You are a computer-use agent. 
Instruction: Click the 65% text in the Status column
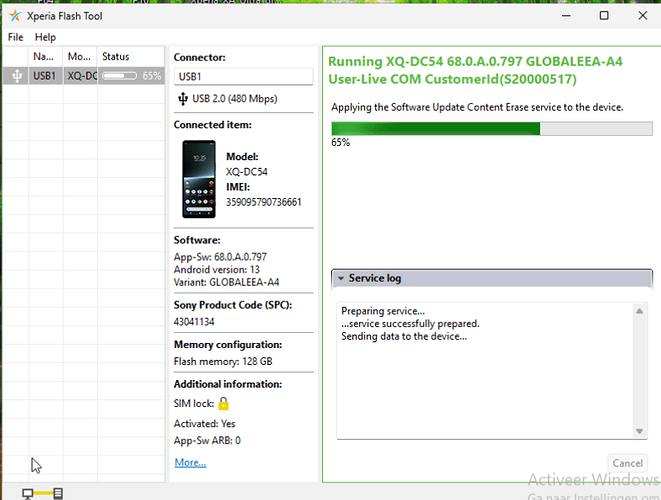pos(151,76)
